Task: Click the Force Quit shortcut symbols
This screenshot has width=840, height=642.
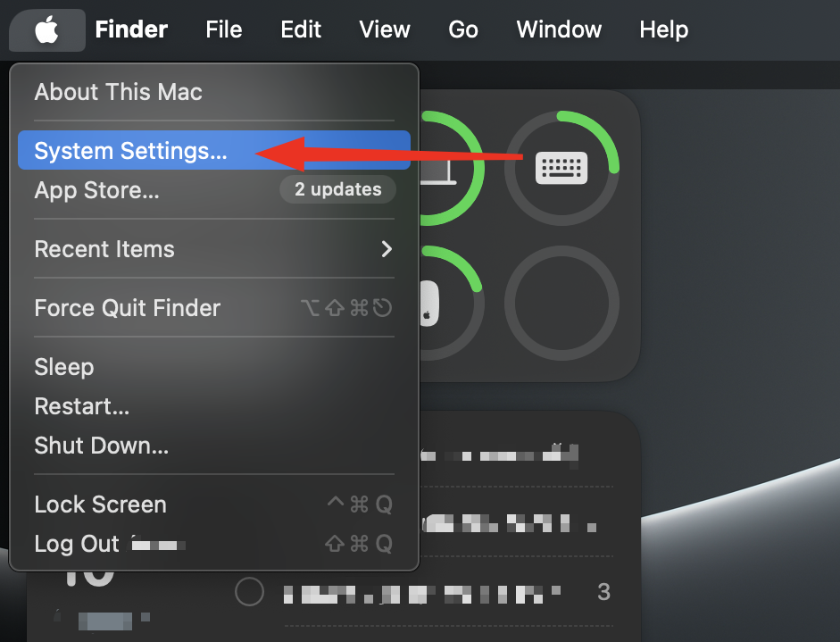Action: (x=346, y=308)
